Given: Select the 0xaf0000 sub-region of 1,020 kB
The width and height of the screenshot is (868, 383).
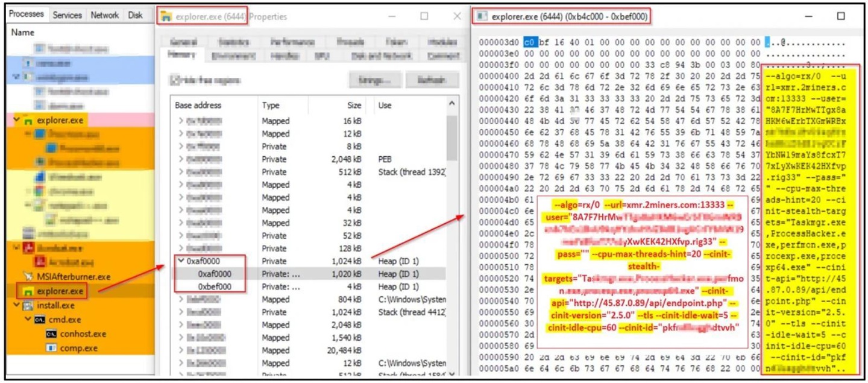Looking at the screenshot, I should (308, 274).
